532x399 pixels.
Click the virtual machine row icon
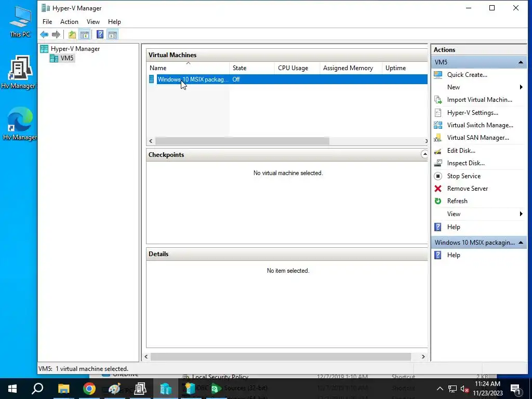tap(151, 79)
